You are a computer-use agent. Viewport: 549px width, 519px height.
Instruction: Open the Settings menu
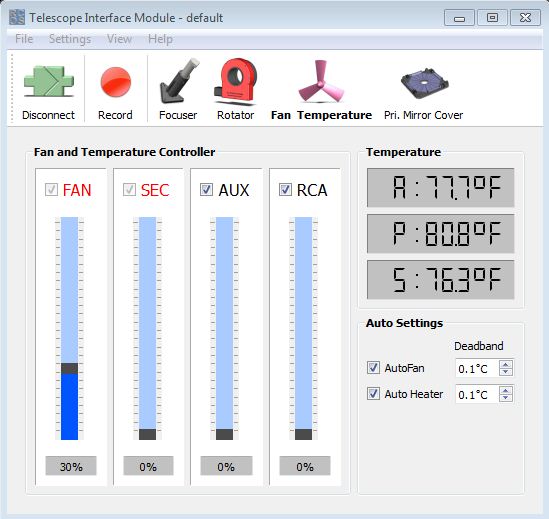[x=70, y=39]
